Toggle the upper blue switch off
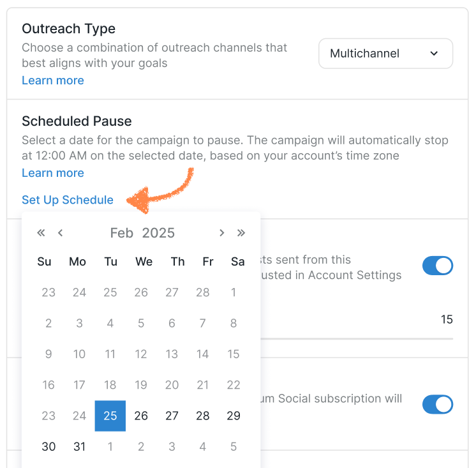Screen dimensions: 476x468 (437, 266)
